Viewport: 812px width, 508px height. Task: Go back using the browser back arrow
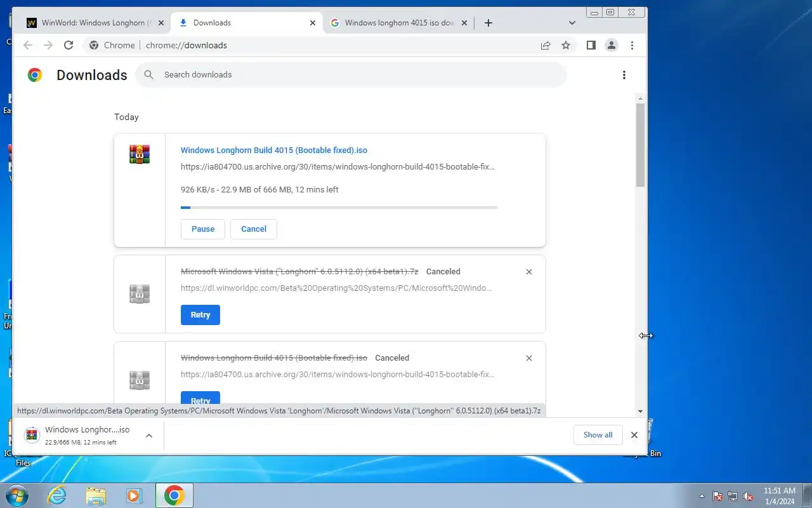pos(27,45)
